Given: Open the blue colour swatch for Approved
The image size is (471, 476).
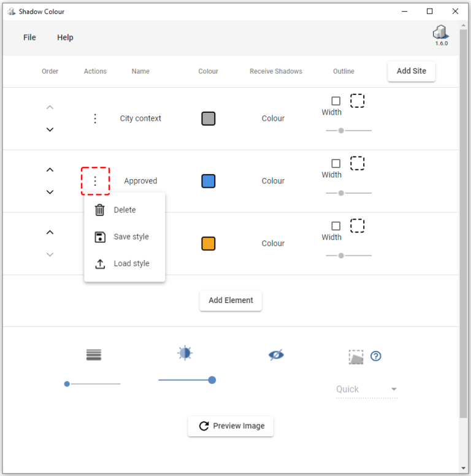Looking at the screenshot, I should click(x=208, y=181).
